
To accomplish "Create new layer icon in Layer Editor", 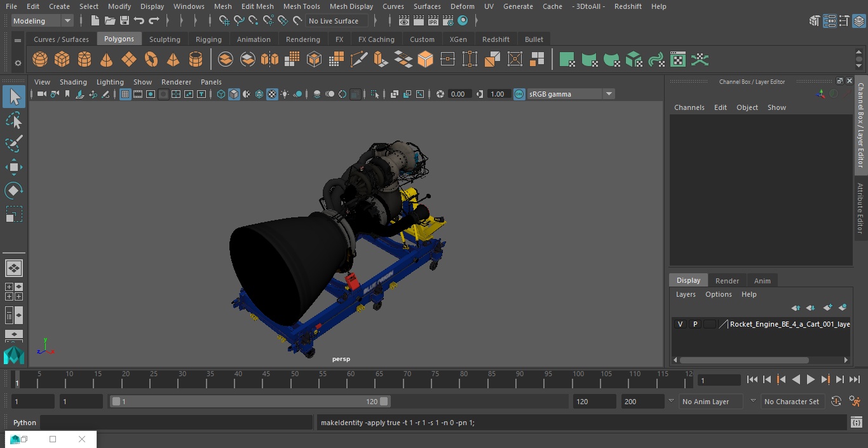I will [x=827, y=308].
